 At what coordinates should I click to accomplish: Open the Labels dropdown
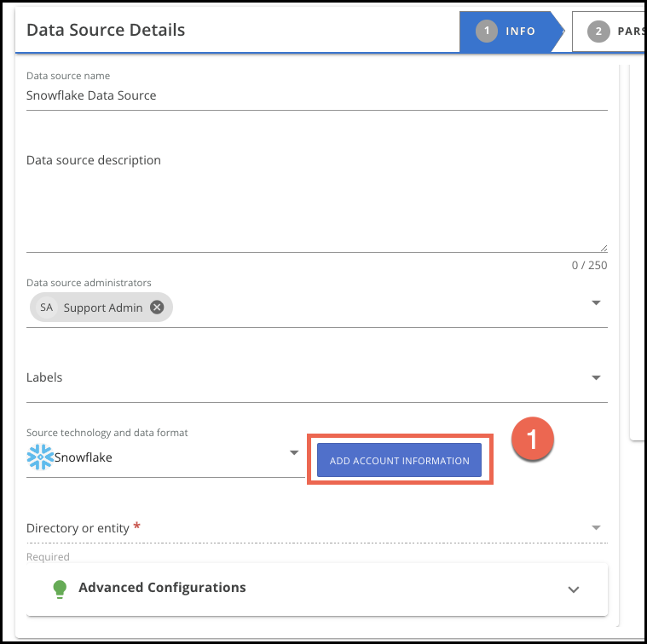pos(596,377)
